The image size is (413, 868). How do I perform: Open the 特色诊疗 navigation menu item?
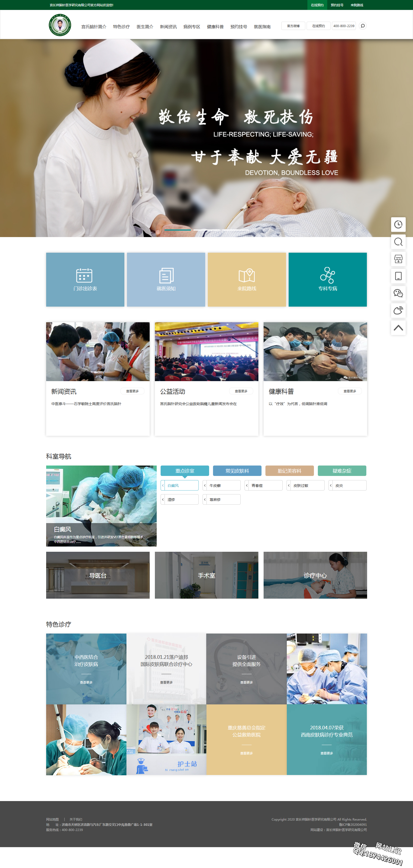122,27
